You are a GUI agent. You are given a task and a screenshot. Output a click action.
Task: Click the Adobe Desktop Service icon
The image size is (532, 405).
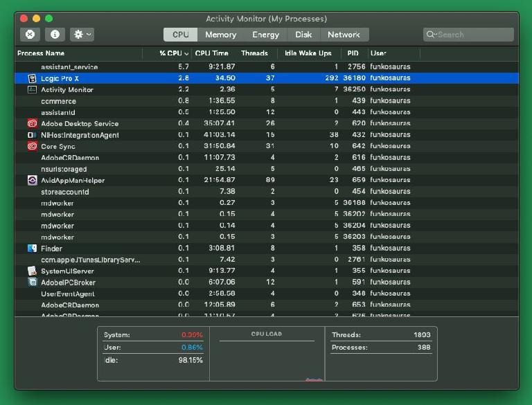33,123
